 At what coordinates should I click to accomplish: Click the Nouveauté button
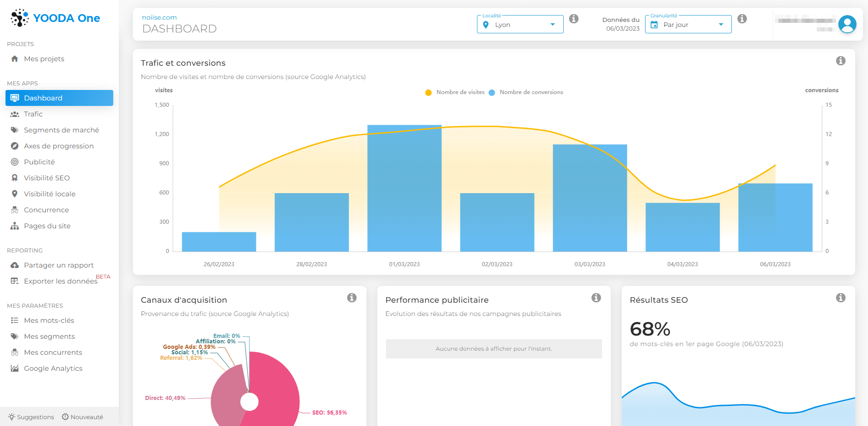click(83, 417)
